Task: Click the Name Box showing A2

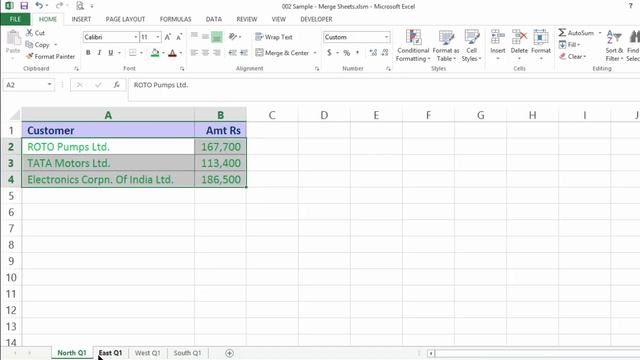Action: pyautogui.click(x=25, y=85)
